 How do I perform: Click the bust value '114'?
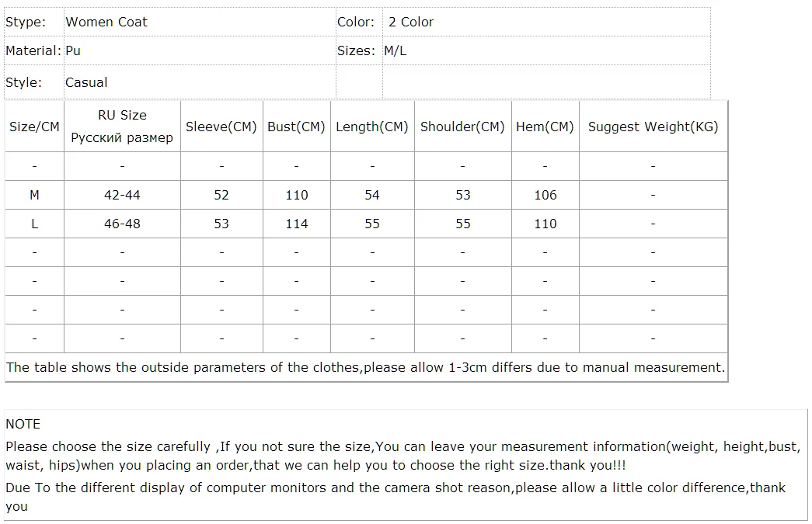pyautogui.click(x=297, y=224)
